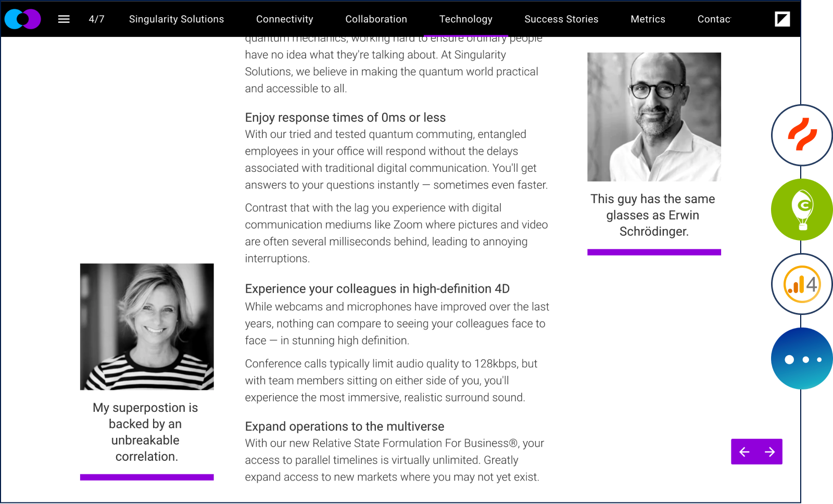Open the hamburger menu

(64, 19)
